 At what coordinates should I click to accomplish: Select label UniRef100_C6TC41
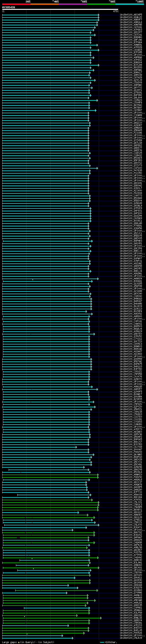point(131,35)
